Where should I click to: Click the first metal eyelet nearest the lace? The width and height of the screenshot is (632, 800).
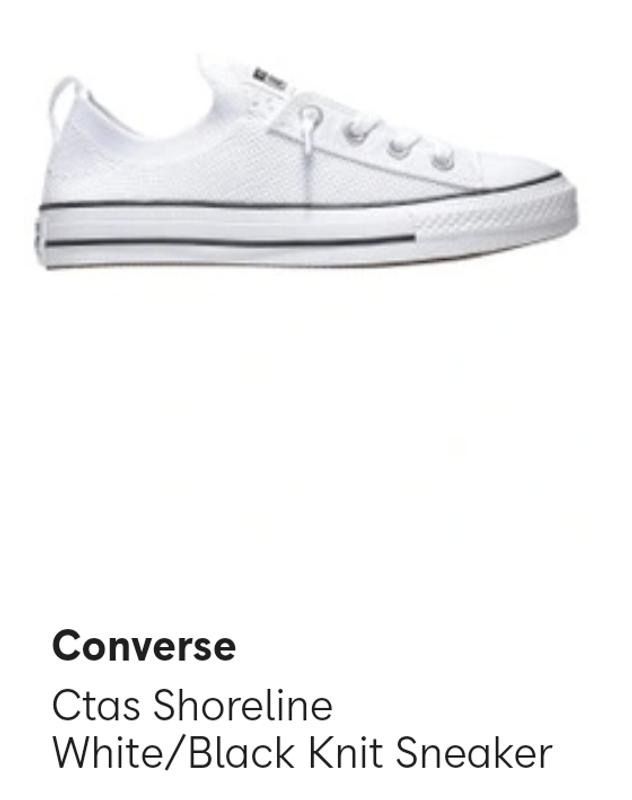pos(354,133)
